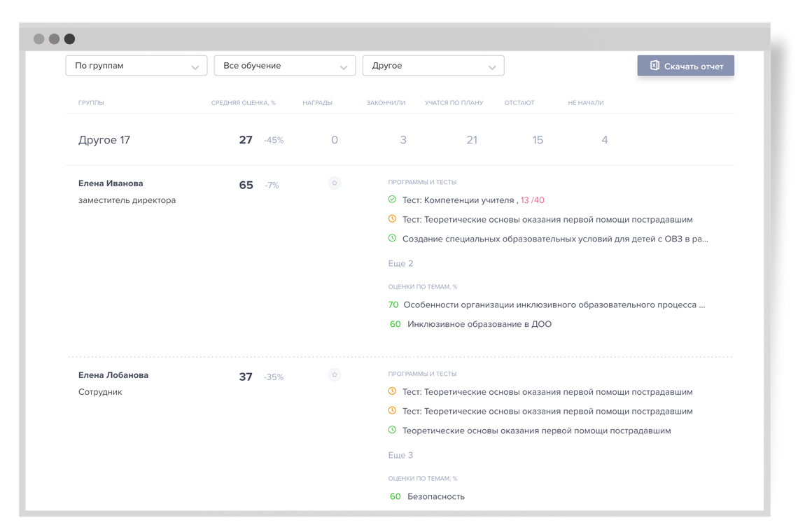Screen dimensions: 798x532
Task: Sort by Средняя оценка column header
Action: [243, 103]
